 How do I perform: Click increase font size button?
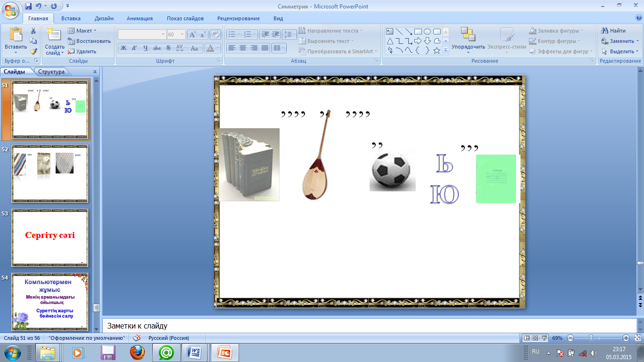(x=192, y=34)
